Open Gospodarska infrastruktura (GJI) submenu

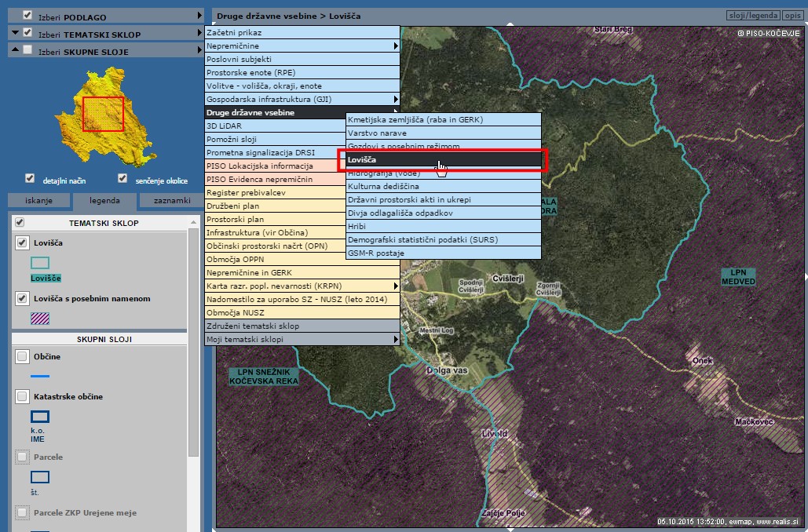click(302, 100)
